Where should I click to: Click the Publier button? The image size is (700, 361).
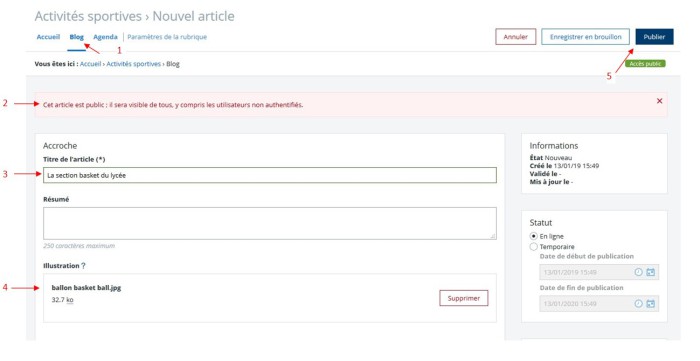click(x=654, y=37)
